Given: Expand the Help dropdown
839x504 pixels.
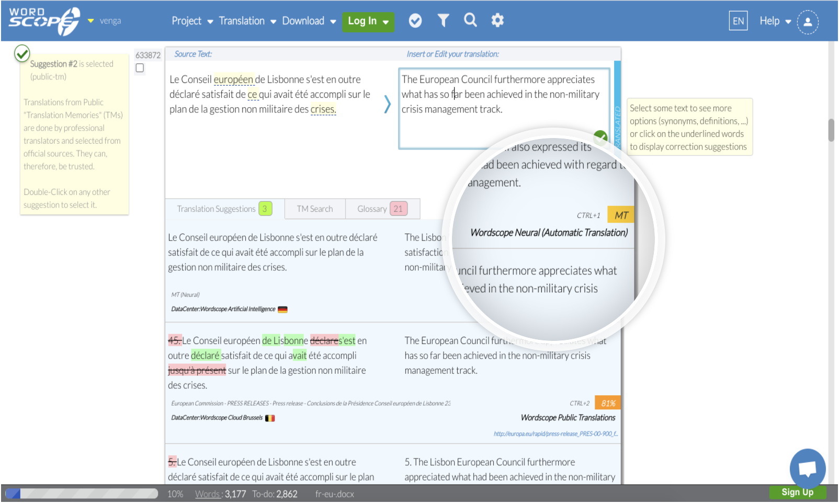Looking at the screenshot, I should pos(773,21).
